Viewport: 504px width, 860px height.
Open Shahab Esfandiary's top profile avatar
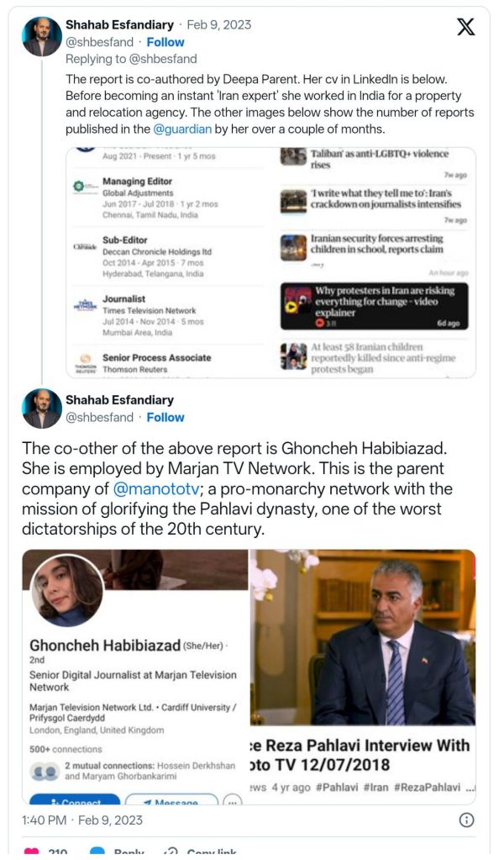click(x=41, y=37)
